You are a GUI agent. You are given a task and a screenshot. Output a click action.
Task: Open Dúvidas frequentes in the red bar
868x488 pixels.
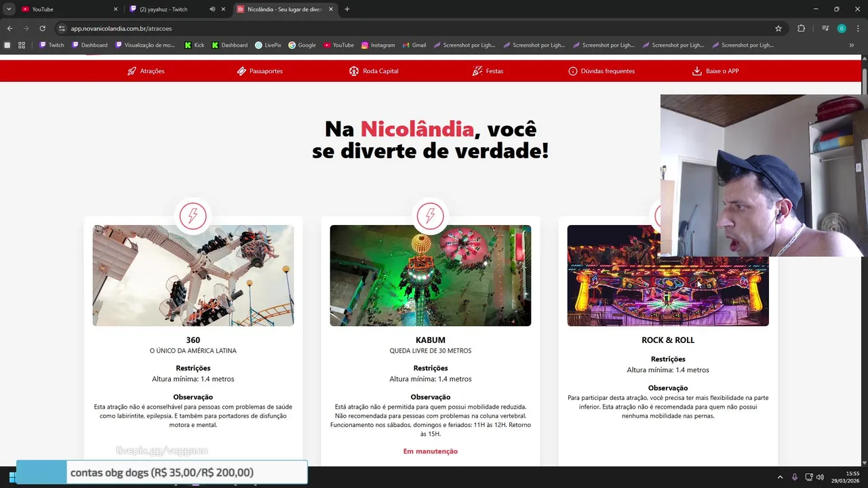[601, 71]
